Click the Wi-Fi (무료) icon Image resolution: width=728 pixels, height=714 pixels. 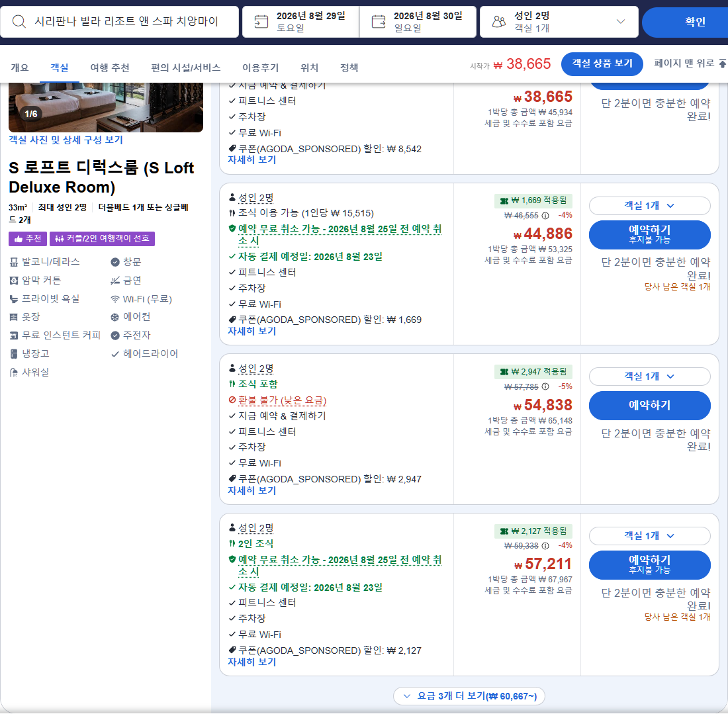[x=115, y=299]
